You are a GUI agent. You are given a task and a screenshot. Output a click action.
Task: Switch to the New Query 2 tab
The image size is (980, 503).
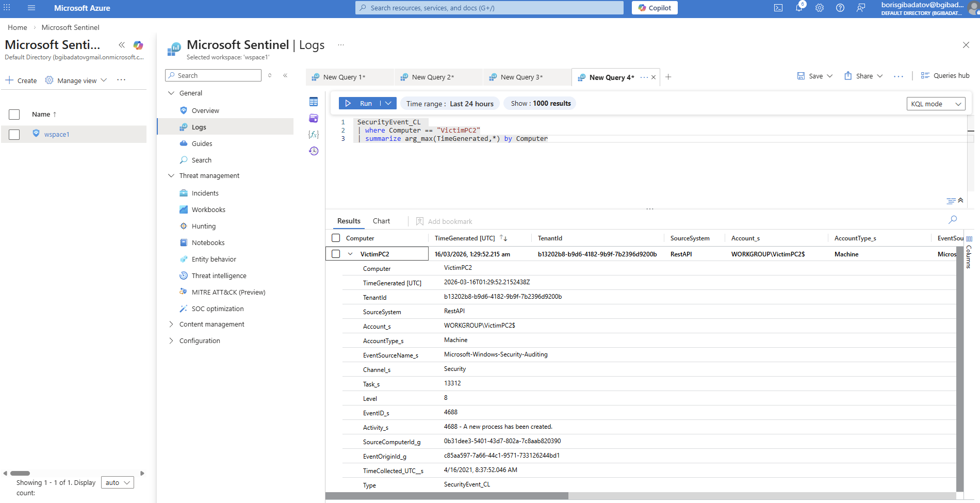coord(433,77)
